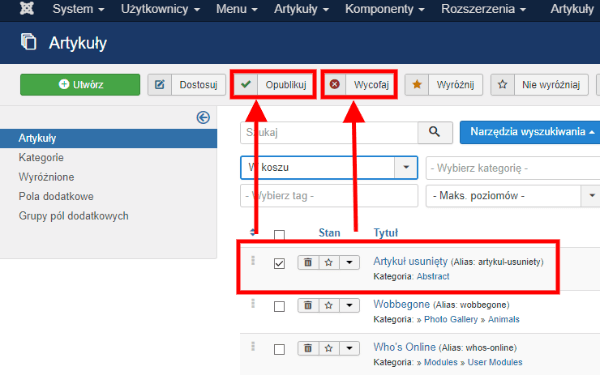Select Wyróżnione in the sidebar
This screenshot has width=600, height=375.
coord(46,177)
